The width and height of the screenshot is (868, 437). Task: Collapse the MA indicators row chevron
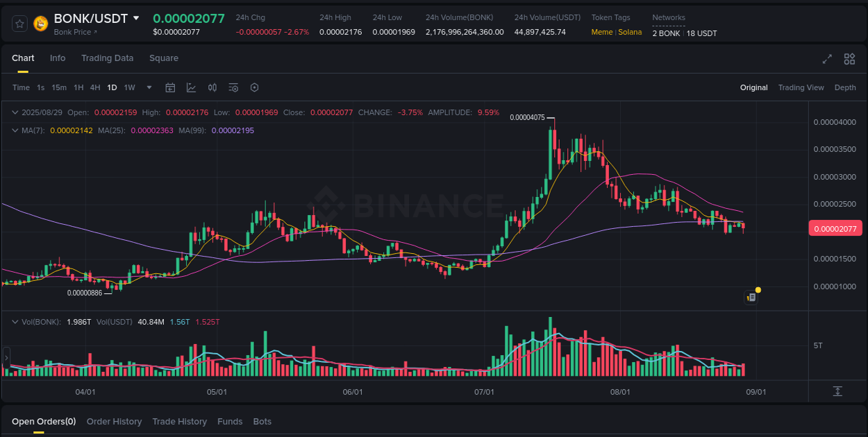click(15, 130)
